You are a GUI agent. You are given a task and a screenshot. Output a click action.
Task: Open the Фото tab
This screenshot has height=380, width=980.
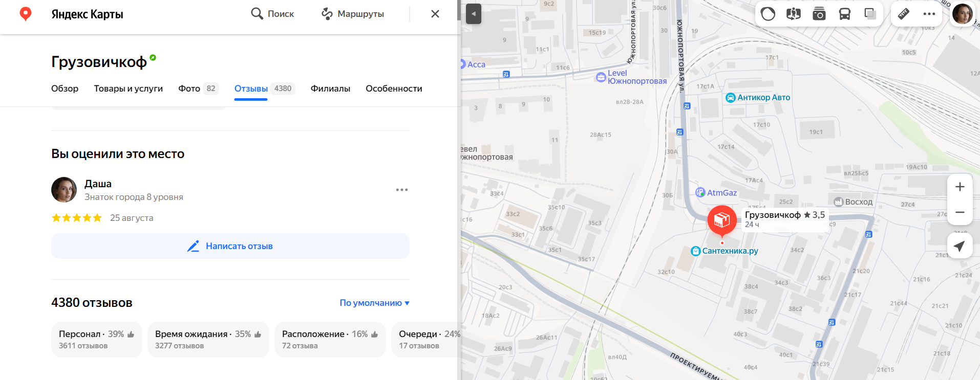[199, 88]
